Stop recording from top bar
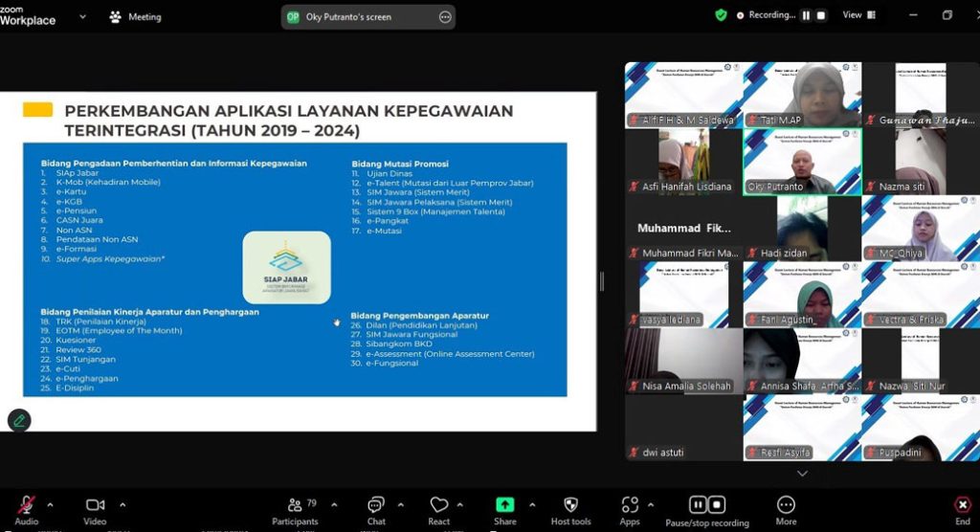Screen dimensions: 980x532 (821, 15)
